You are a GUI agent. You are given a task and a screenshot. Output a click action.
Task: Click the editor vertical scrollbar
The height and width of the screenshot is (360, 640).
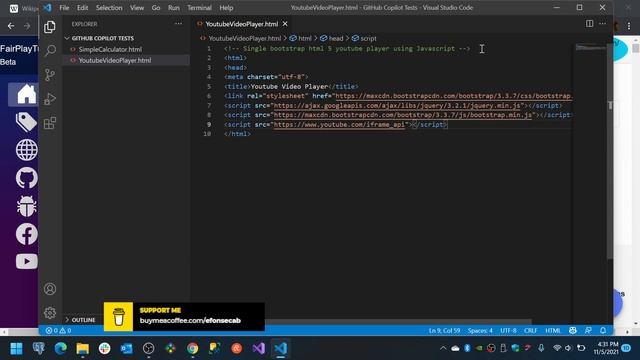[610, 151]
